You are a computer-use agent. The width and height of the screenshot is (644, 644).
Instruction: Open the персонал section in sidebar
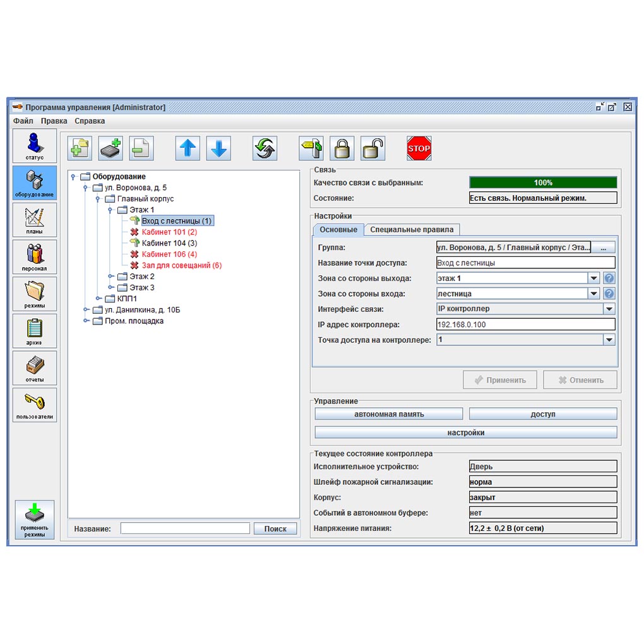click(35, 257)
